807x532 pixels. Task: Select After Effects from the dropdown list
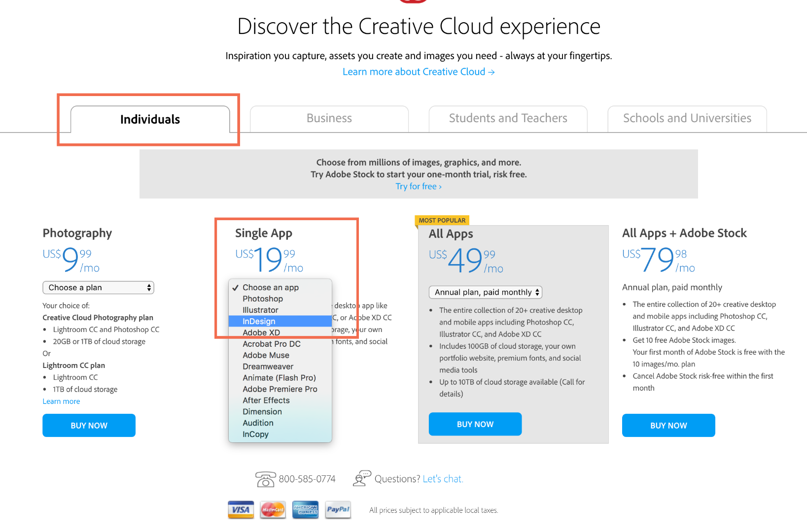click(x=266, y=400)
